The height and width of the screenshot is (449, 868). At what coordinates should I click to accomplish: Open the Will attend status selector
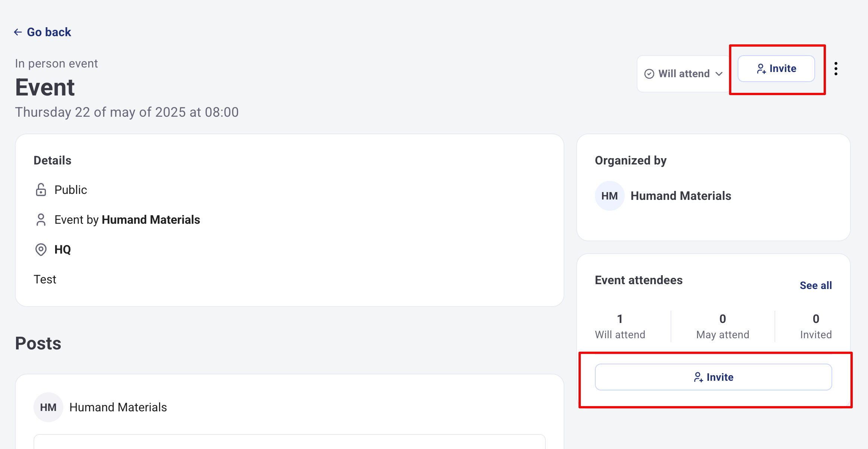coord(684,74)
